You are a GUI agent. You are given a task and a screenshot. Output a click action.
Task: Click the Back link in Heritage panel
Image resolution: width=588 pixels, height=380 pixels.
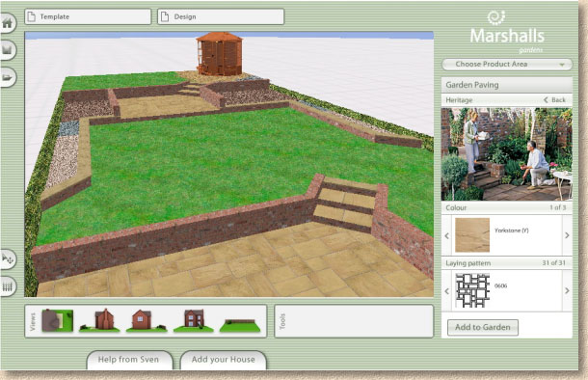coord(554,99)
